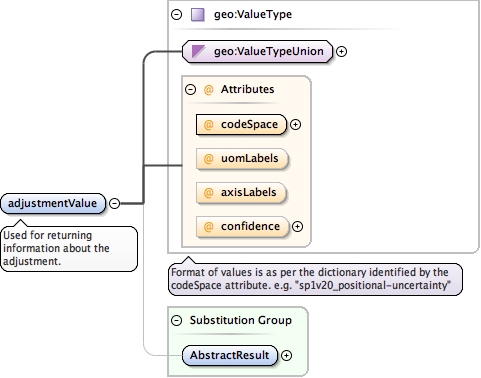The height and width of the screenshot is (378, 481).
Task: Click the geo:ValueType title text
Action: tap(253, 14)
